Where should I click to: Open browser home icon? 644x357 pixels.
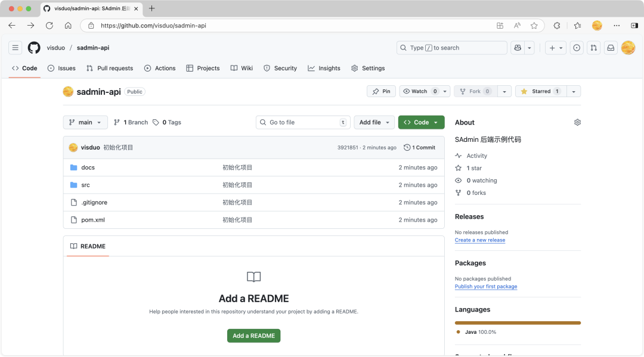(x=68, y=26)
